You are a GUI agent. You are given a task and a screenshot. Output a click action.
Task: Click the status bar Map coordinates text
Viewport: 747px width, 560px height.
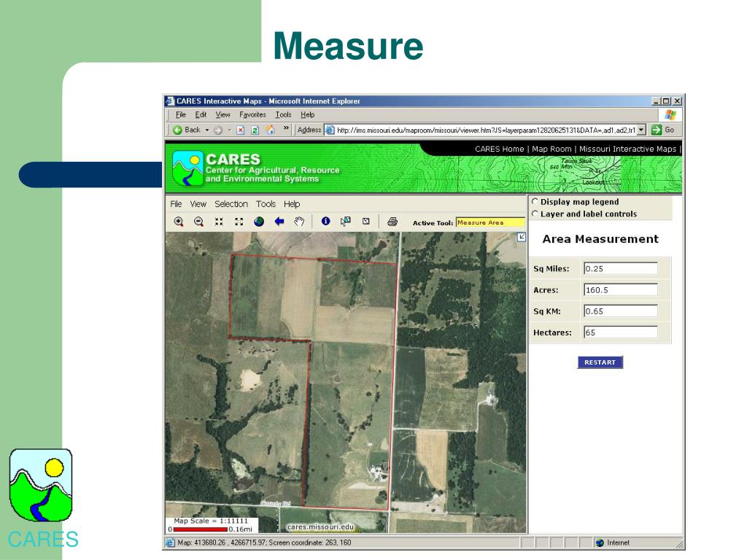264,542
